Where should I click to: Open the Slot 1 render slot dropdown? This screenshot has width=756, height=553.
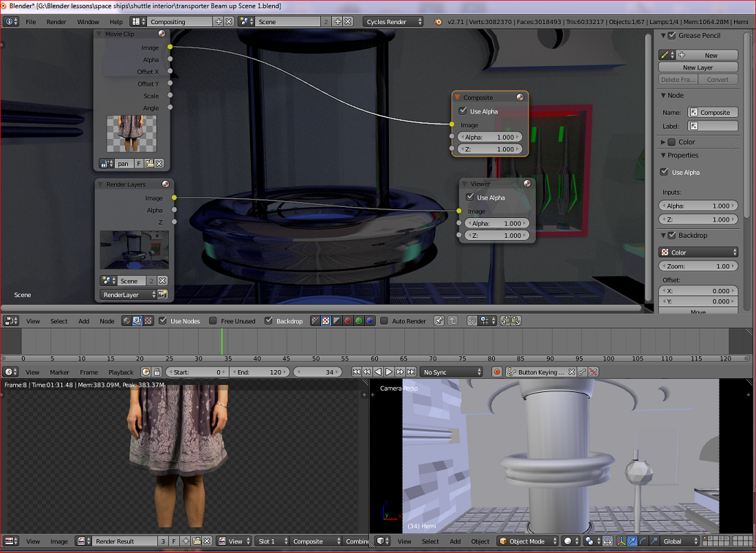(x=273, y=541)
